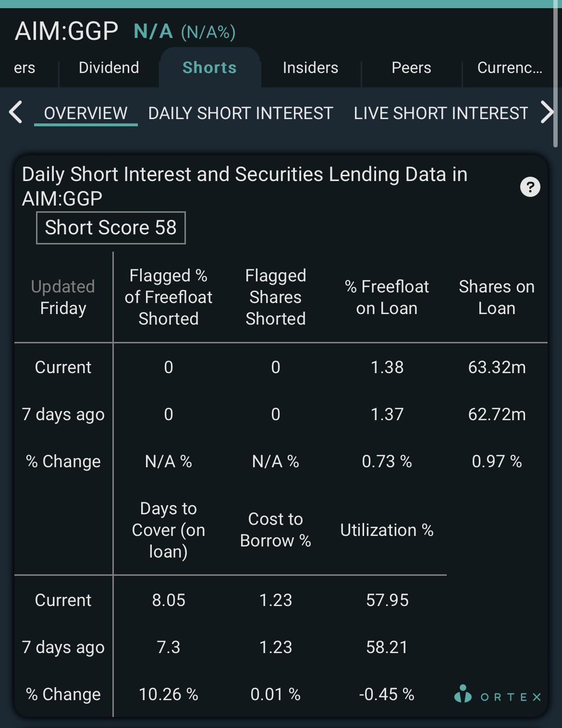The image size is (562, 728).
Task: Click the partially visible 'ers' tab
Action: click(x=24, y=68)
